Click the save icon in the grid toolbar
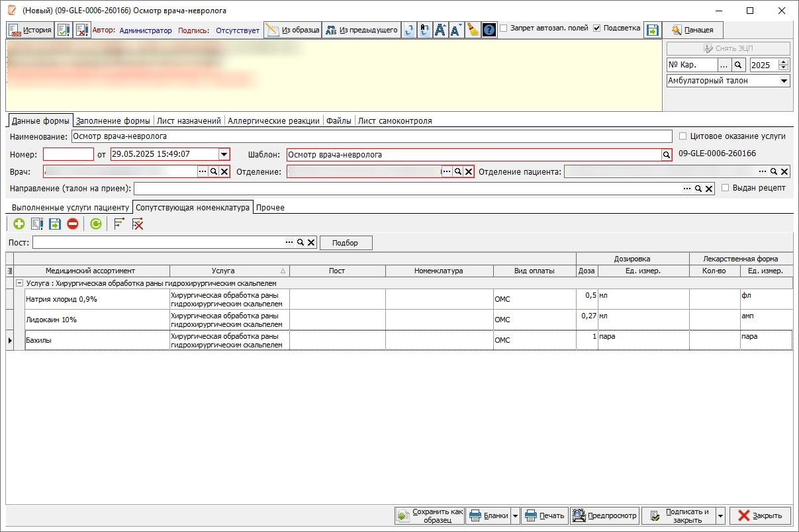Screen dimensions: 799x532 pos(54,224)
